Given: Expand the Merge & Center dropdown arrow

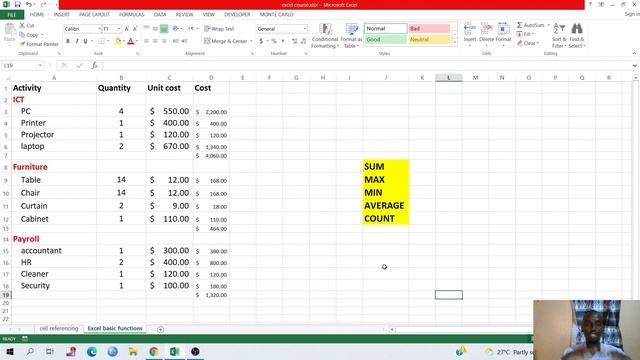Looking at the screenshot, I should [251, 41].
